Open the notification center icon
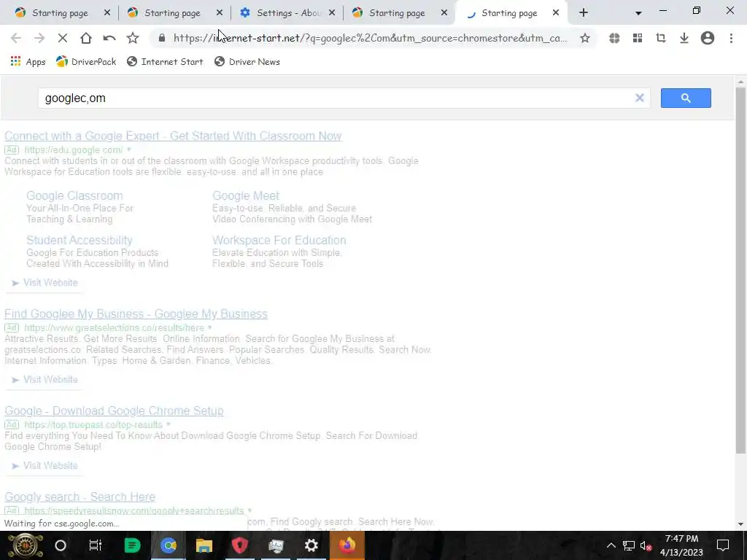The height and width of the screenshot is (560, 747). pyautogui.click(x=723, y=545)
